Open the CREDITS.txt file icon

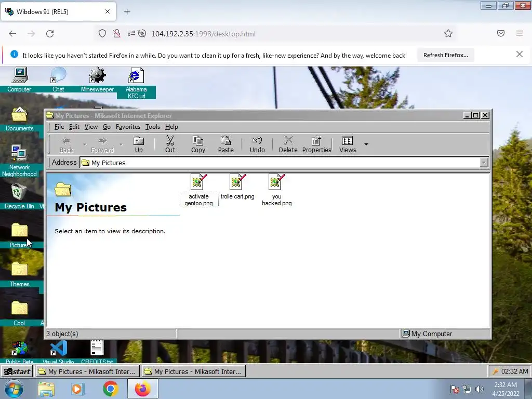tap(97, 352)
